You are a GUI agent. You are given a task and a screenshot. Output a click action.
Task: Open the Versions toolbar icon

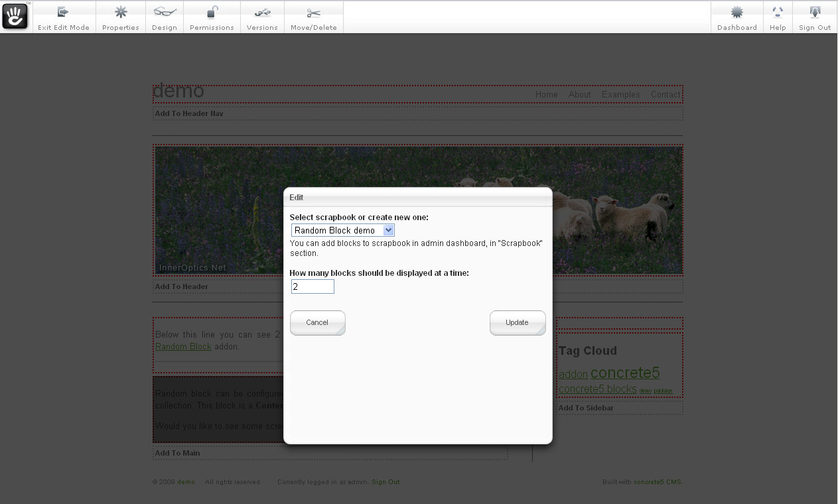click(x=262, y=12)
